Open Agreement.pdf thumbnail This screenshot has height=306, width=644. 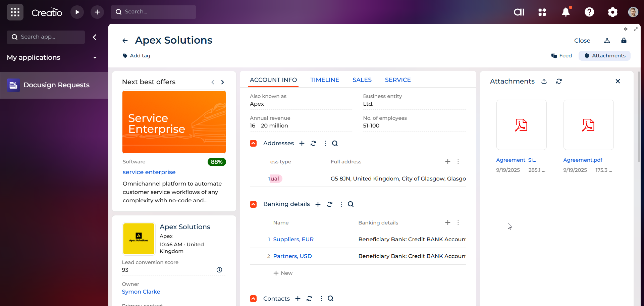click(x=588, y=125)
